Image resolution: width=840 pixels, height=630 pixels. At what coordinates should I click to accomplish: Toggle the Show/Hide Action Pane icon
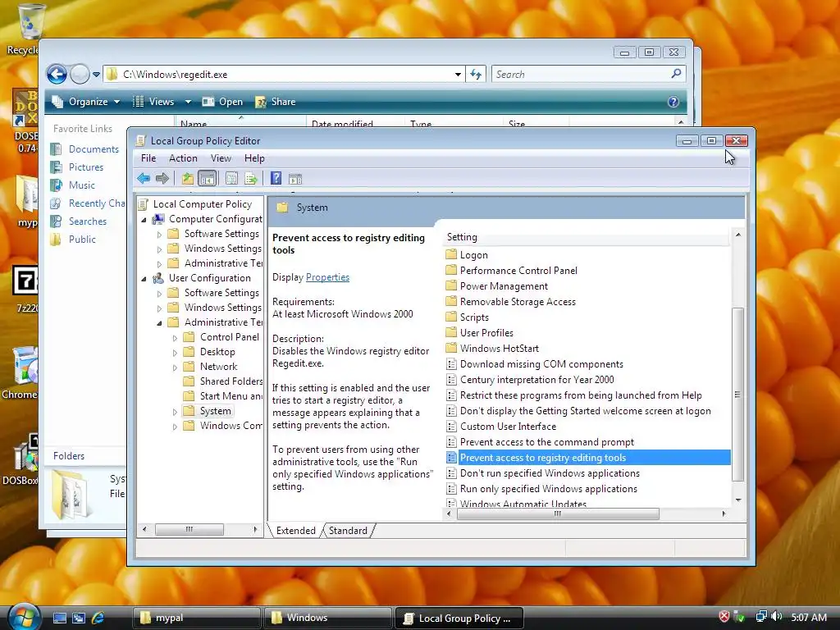295,179
